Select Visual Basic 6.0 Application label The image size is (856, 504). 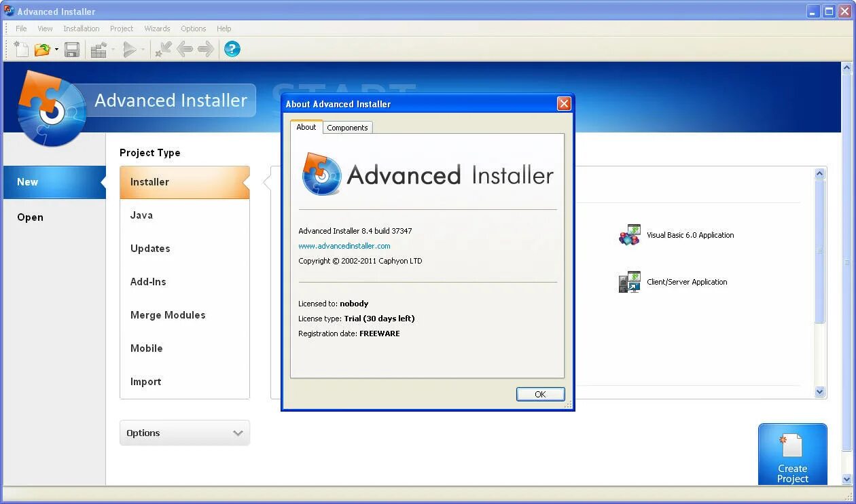tap(690, 235)
